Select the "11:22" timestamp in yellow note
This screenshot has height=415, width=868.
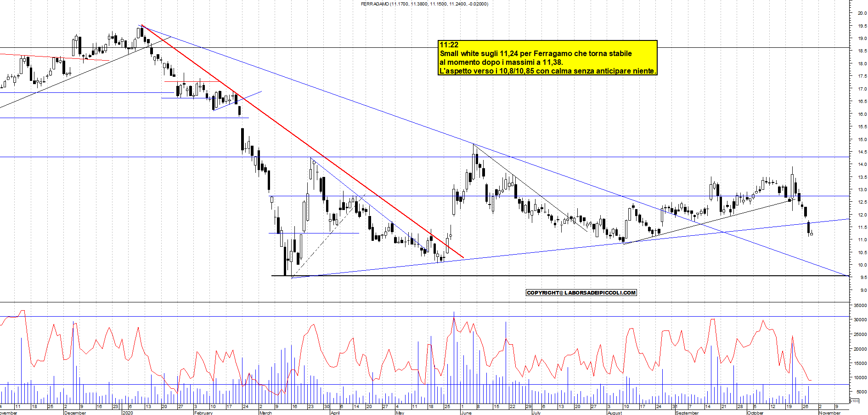click(449, 45)
